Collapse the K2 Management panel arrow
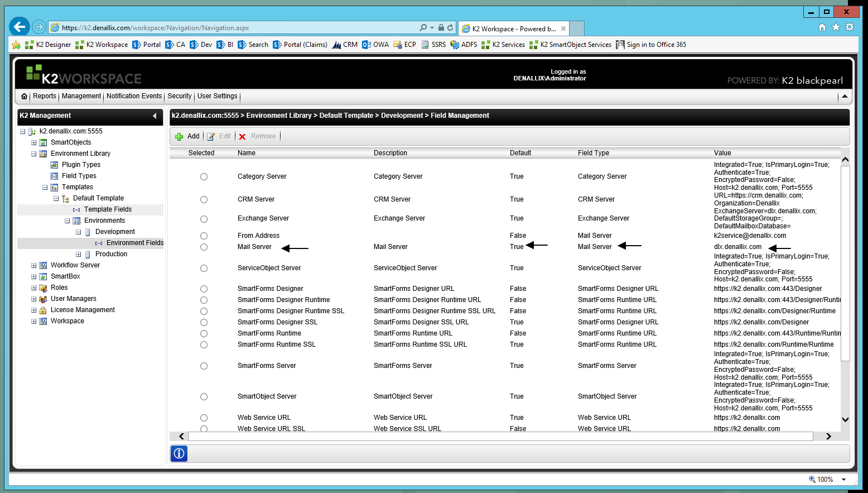Viewport: 868px width, 493px height. pos(155,116)
